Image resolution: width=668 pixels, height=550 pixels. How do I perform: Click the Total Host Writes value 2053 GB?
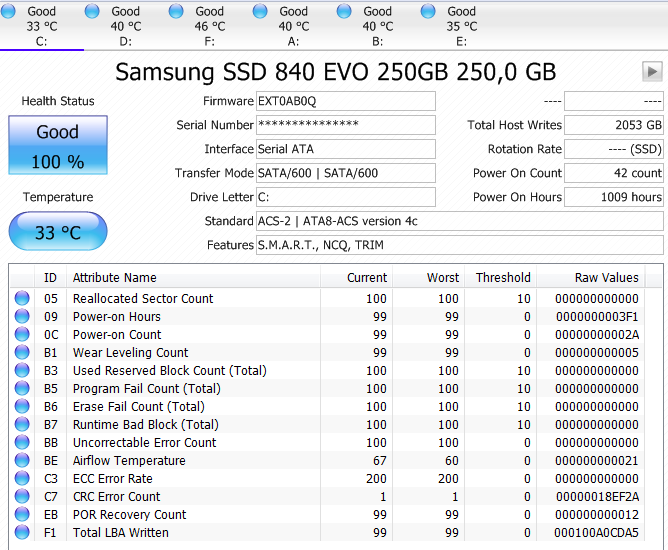pos(613,125)
